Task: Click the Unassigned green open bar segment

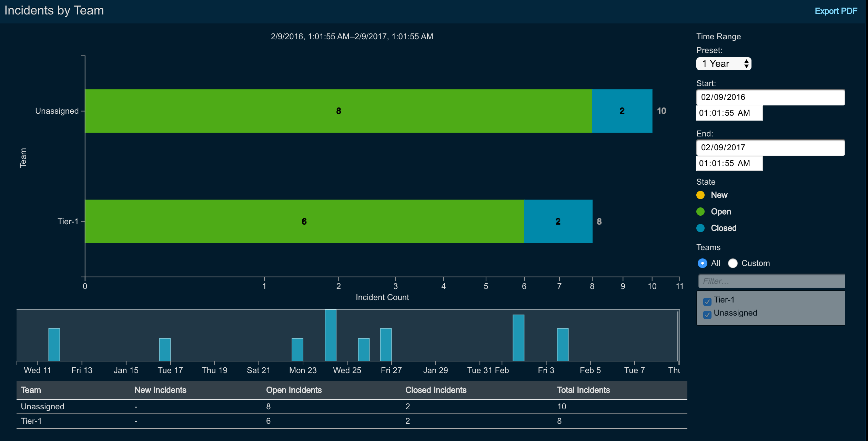Action: click(338, 111)
